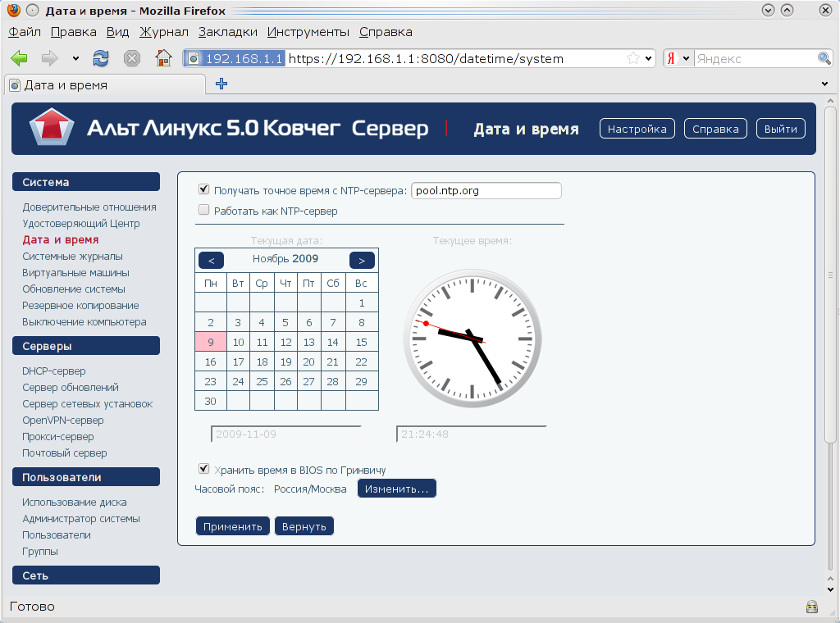Viewport: 840px width, 623px height.
Task: Open OpenVPN-сервер in the sidebar
Action: click(62, 421)
